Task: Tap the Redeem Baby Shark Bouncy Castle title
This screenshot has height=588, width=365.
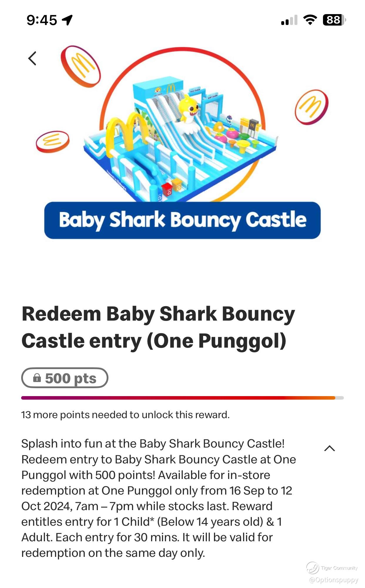Action: (158, 327)
